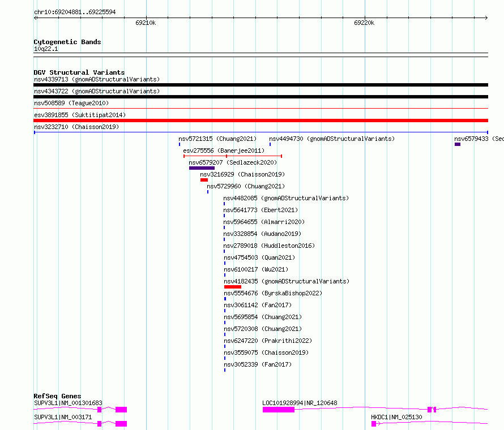Open variant label nsv4339713 (gnomADStructuralVariants)
The image size is (504, 430).
pos(97,79)
